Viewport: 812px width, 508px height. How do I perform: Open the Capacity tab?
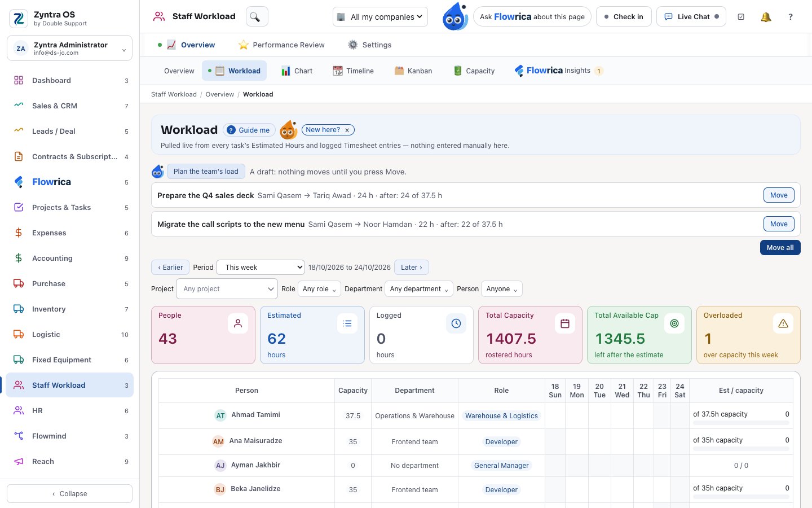[x=474, y=71]
